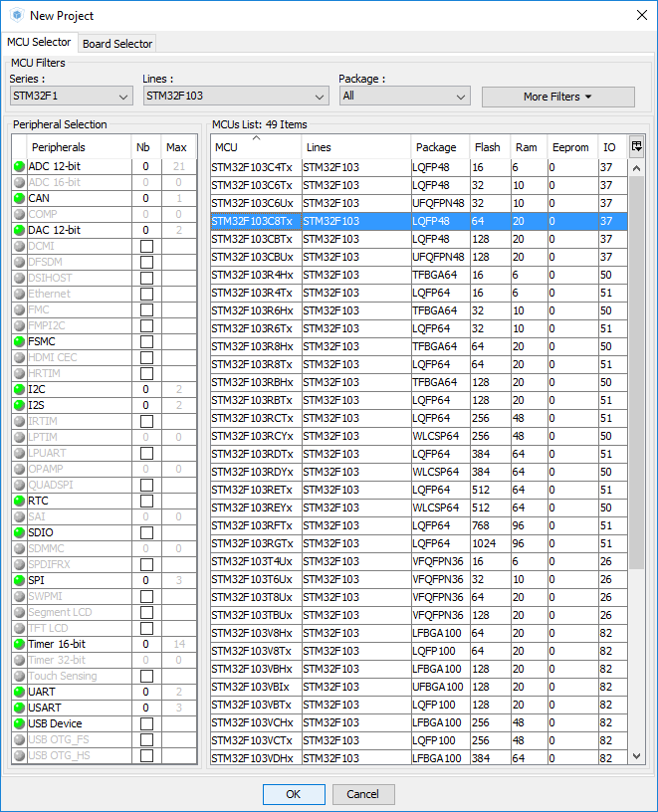Click the USART Nb value field
Screen dimensions: 658x812
pyautogui.click(x=146, y=708)
